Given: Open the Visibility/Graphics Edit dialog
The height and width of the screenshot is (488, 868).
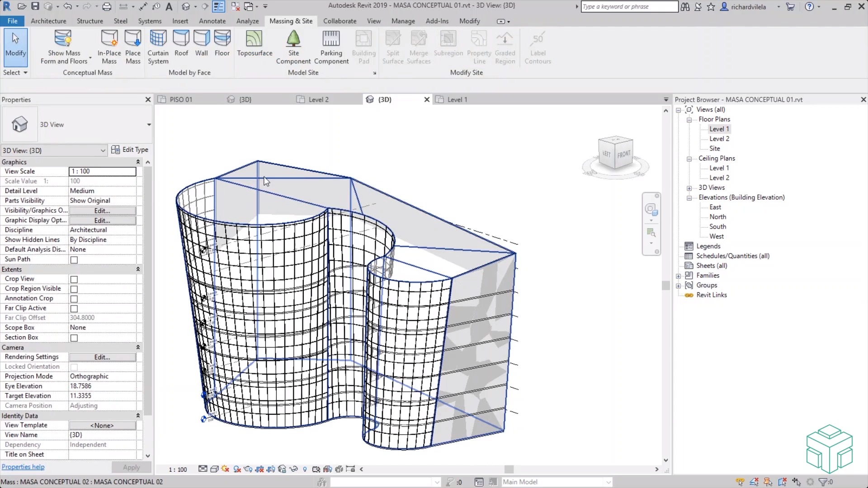Looking at the screenshot, I should tap(101, 210).
